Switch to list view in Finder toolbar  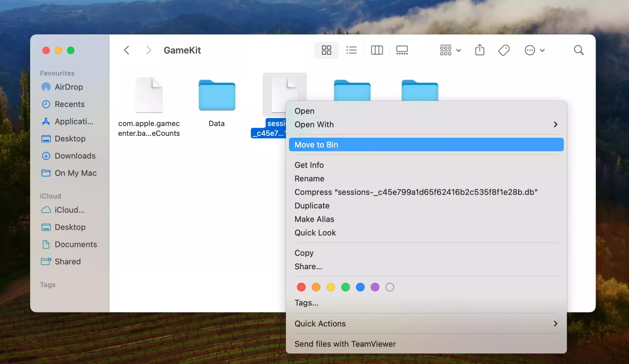351,50
